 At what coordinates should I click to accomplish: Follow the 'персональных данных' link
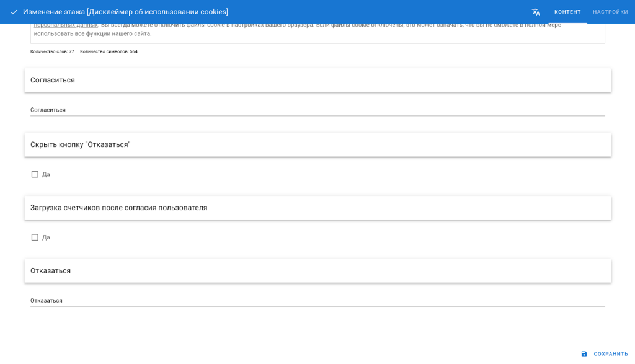66,25
